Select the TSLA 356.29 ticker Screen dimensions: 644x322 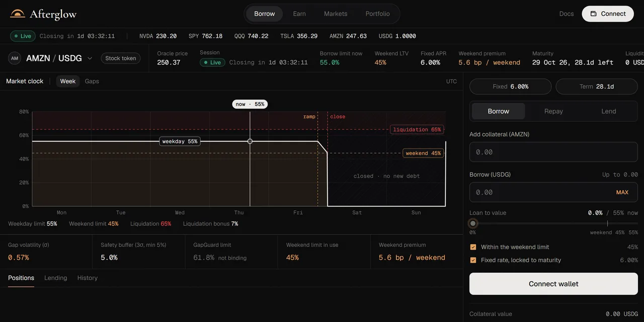coord(299,36)
